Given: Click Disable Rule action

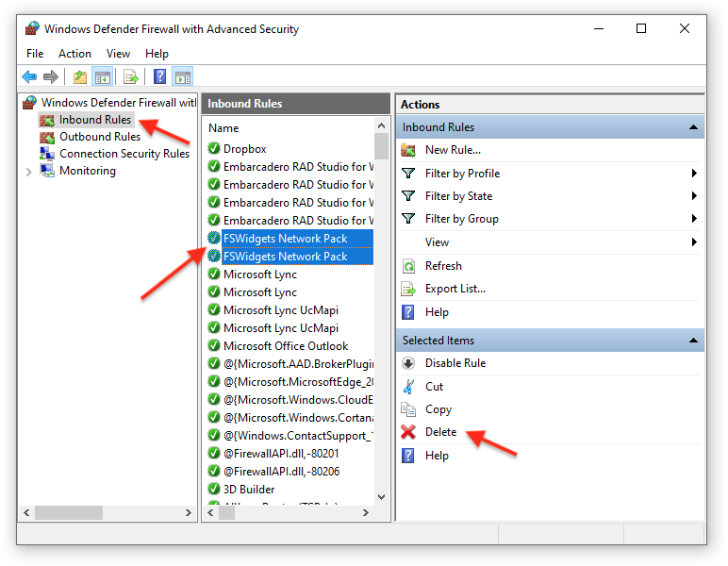Looking at the screenshot, I should click(x=455, y=363).
